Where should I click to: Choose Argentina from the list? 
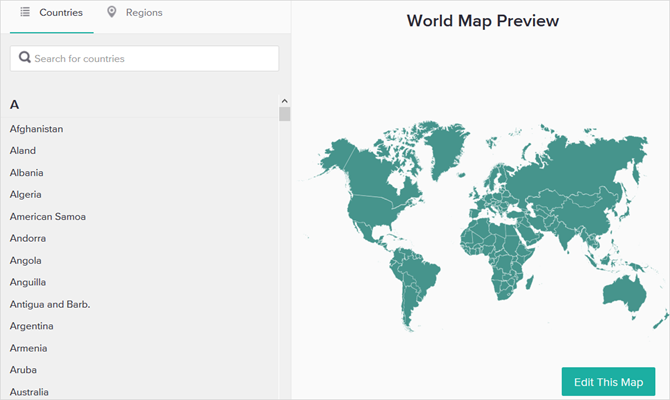(32, 326)
